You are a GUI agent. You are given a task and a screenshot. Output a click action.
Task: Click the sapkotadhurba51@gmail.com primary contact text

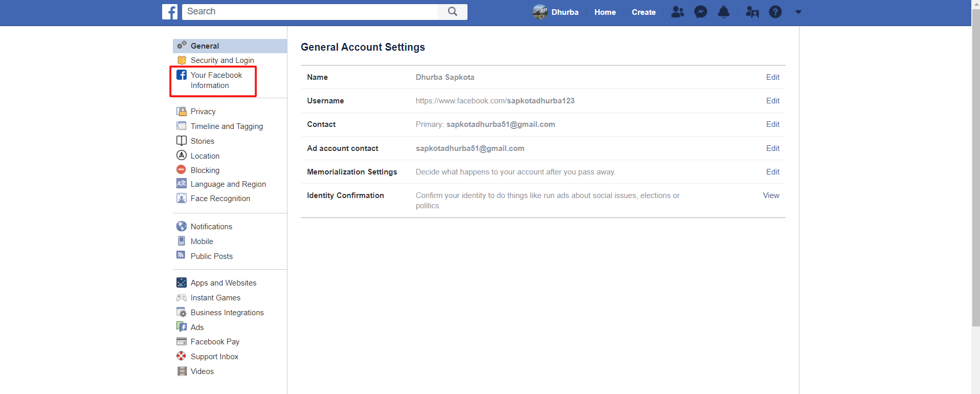tap(500, 124)
